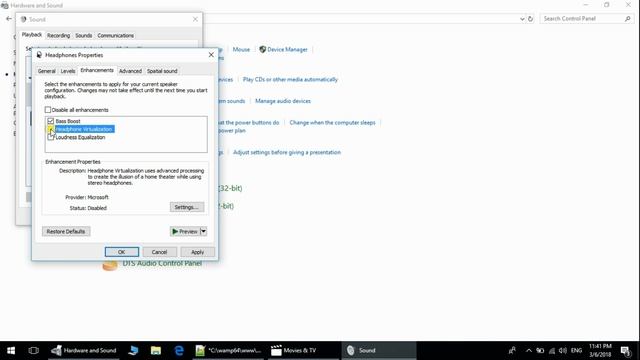The height and width of the screenshot is (360, 640).
Task: Open the Advanced tab
Action: [x=130, y=71]
